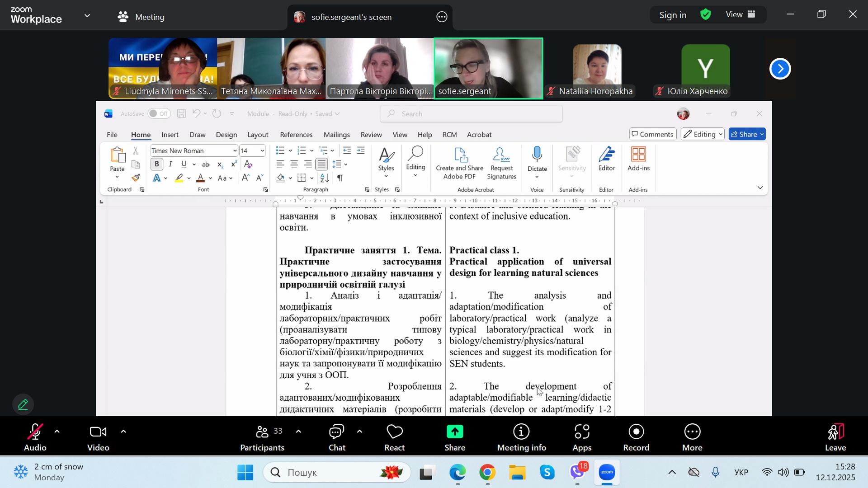
Task: Click the Zoom annotate pencil icon
Action: point(24,404)
